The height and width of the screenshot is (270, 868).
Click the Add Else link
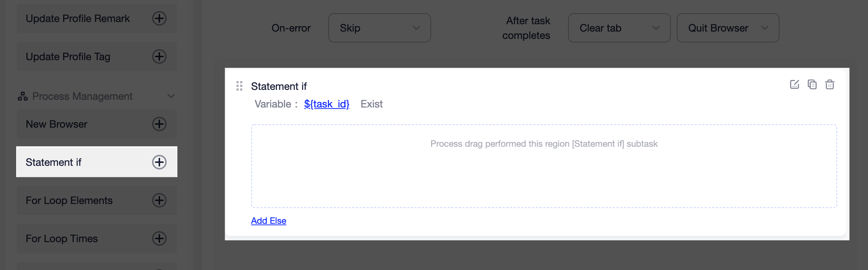tap(268, 221)
